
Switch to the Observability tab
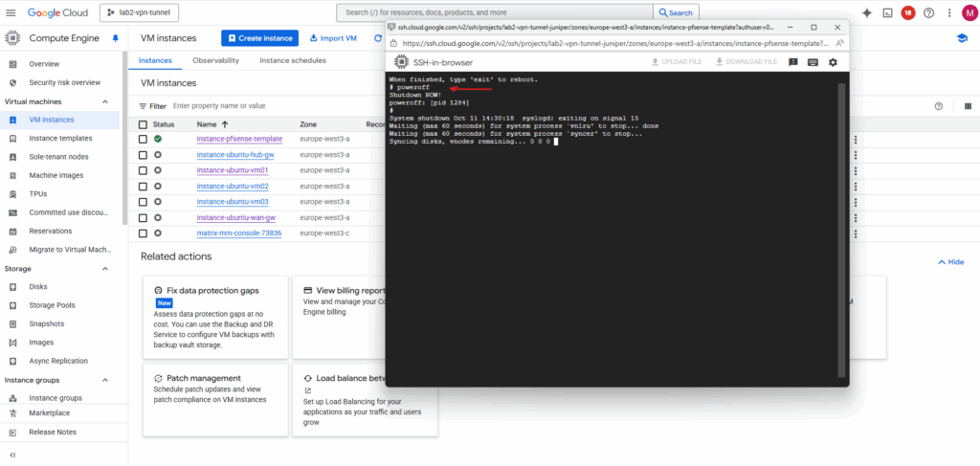point(215,60)
